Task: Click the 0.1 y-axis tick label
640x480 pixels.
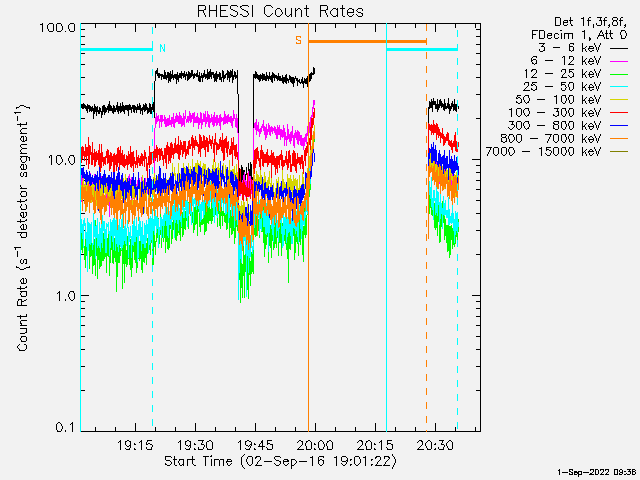Action: [x=65, y=427]
